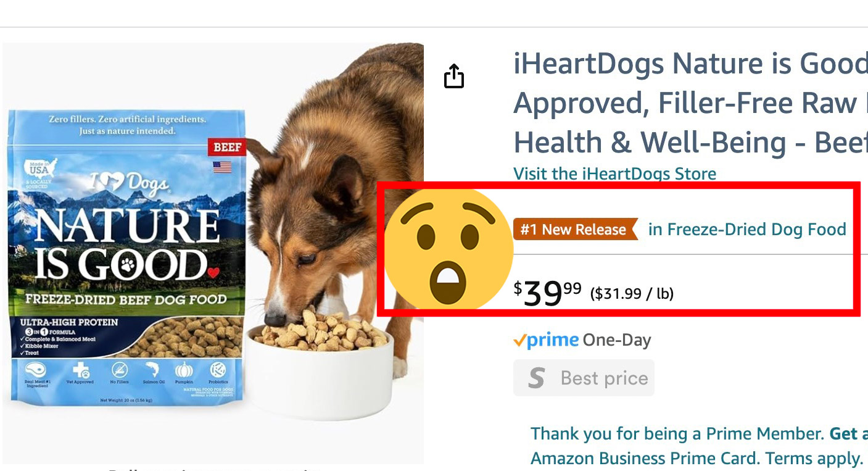
Task: Click the I Heart Dogs logo on the bag
Action: click(129, 181)
